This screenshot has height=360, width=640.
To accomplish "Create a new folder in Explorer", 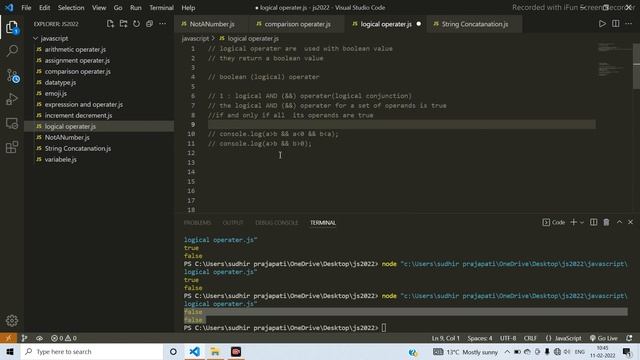I will click(x=123, y=24).
